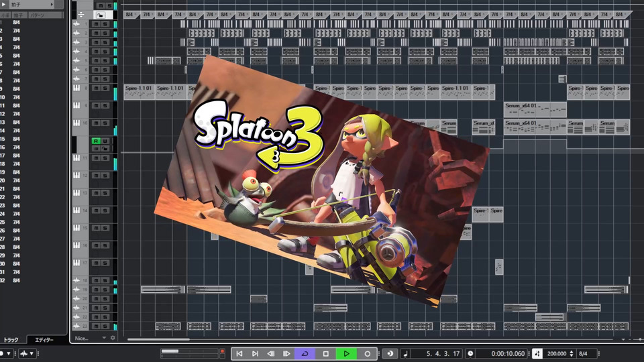This screenshot has width=644, height=362.
Task: Mute track 1
Action: (x=96, y=24)
